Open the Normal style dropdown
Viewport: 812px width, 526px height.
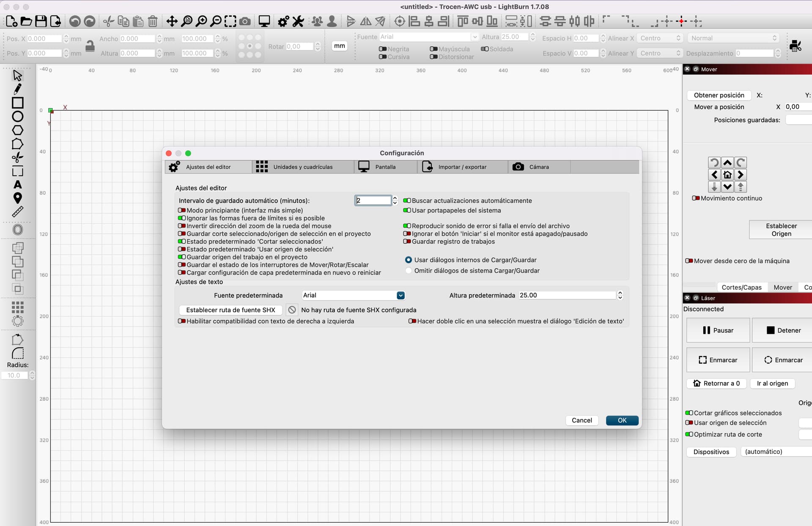coord(734,38)
